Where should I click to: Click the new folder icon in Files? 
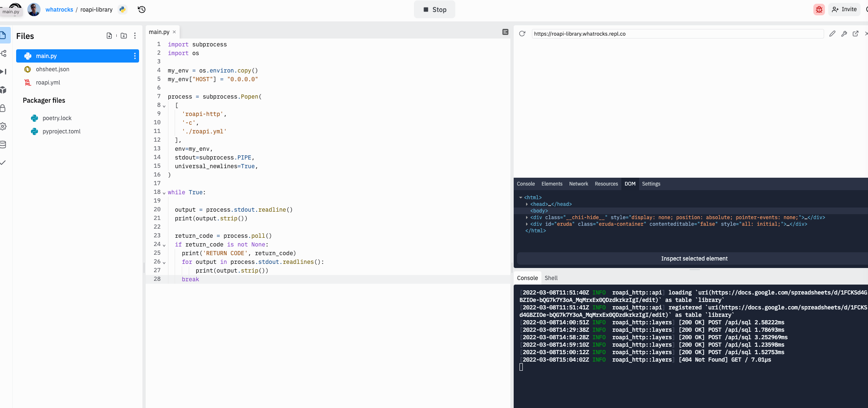[x=124, y=36]
